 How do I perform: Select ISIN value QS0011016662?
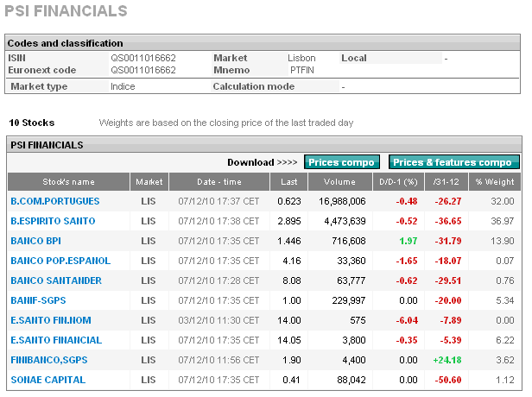click(x=143, y=58)
